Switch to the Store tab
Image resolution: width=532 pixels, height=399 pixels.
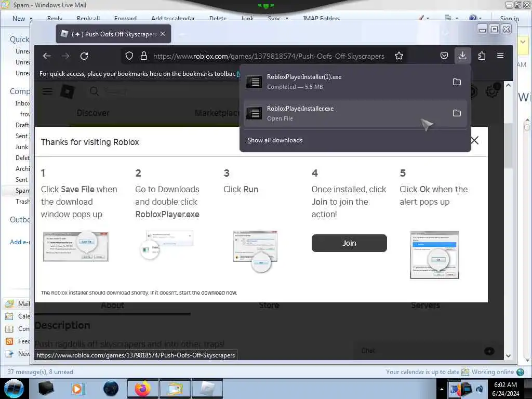(x=269, y=305)
